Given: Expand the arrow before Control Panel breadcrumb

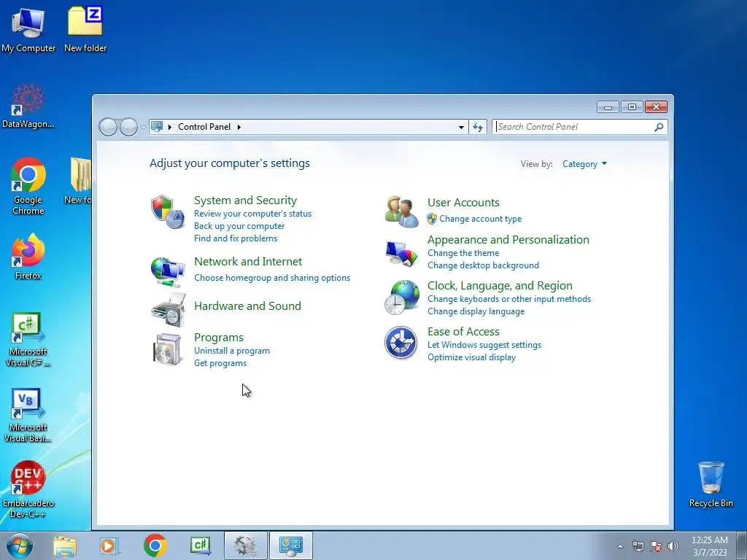Looking at the screenshot, I should (169, 127).
